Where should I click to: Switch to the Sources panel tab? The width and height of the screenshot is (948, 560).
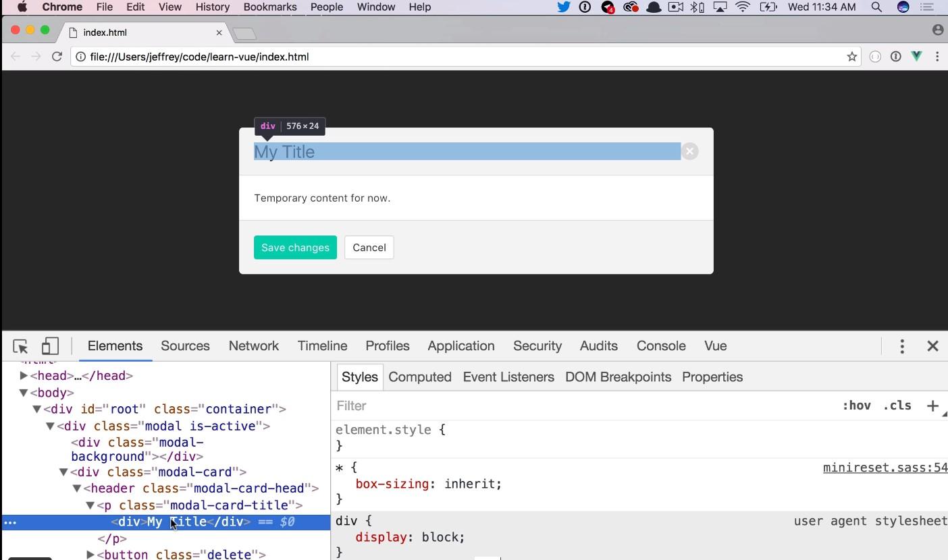(x=185, y=346)
